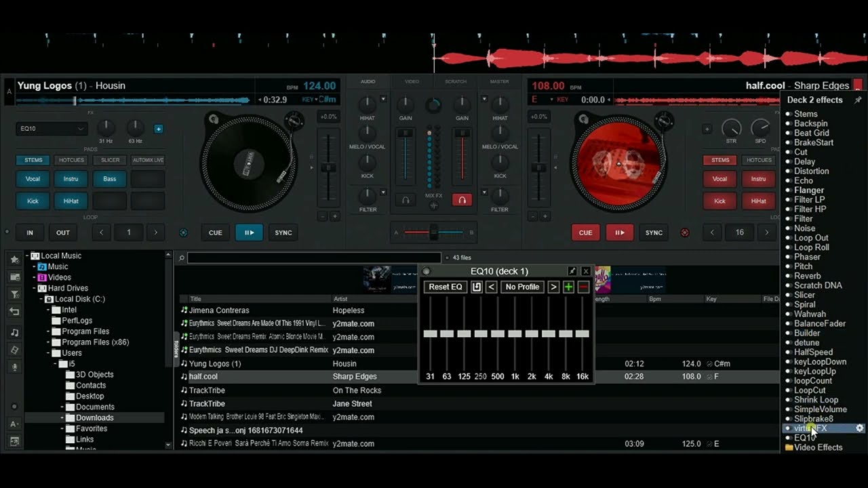
Task: Click the crossfader handle
Action: point(434,232)
